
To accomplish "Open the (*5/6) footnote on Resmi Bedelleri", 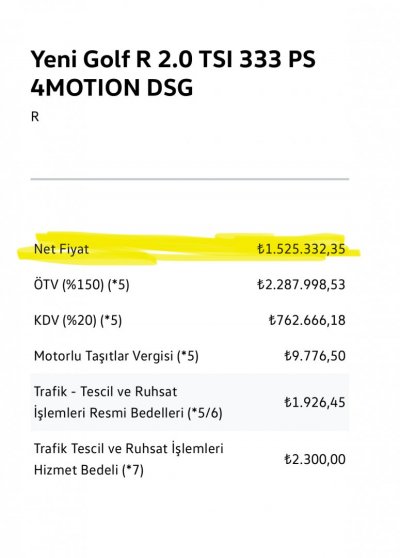I will [x=205, y=413].
